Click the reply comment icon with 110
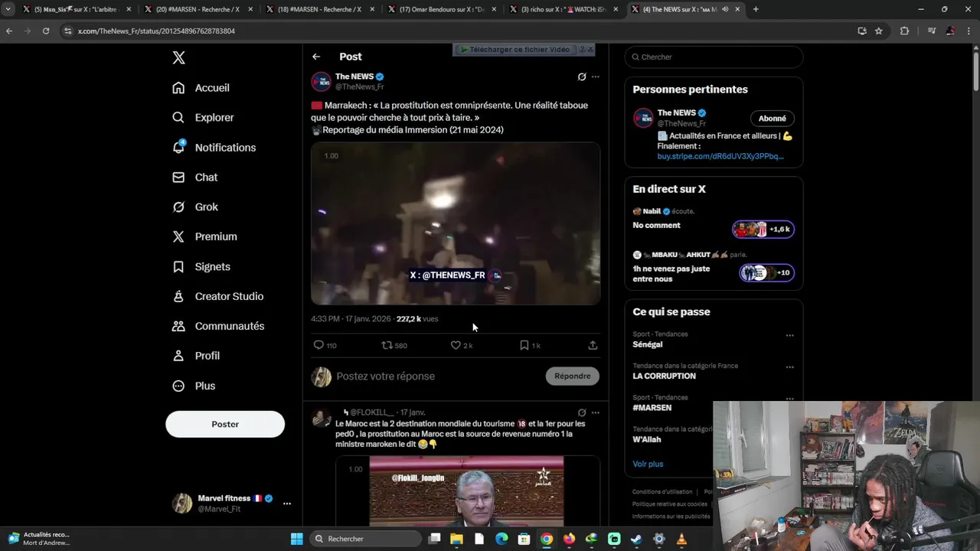Screen dimensions: 980x551 tap(325, 345)
